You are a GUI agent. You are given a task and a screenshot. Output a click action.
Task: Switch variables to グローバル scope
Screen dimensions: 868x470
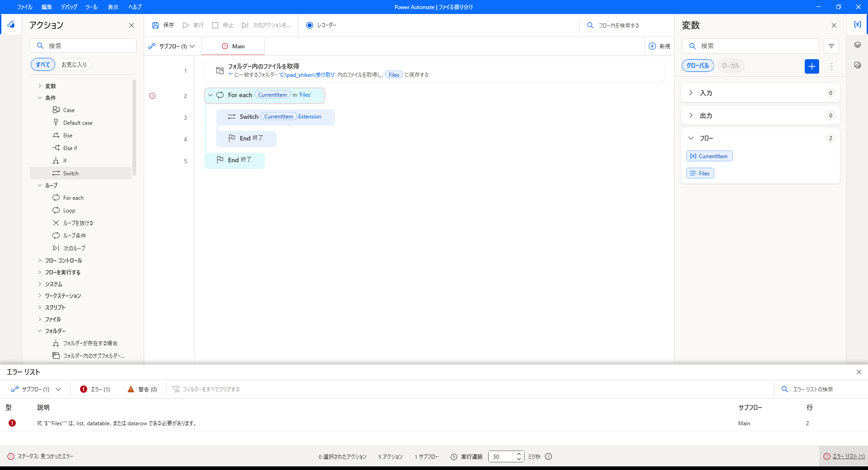(698, 66)
